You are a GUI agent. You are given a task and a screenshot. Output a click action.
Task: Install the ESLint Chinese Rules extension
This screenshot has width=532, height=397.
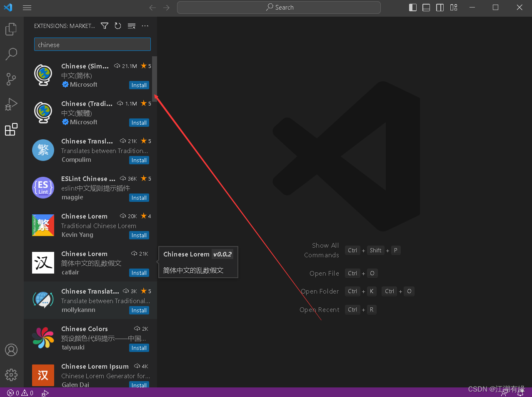(139, 198)
